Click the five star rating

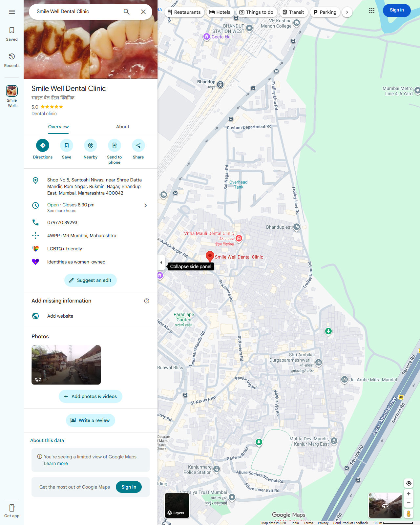pos(52,107)
